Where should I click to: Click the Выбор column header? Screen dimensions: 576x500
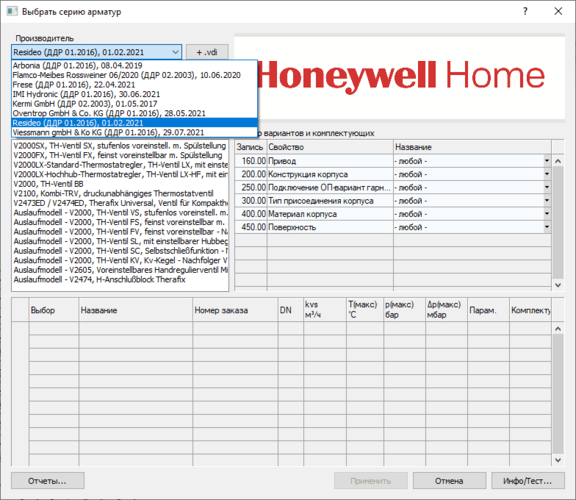[x=54, y=310]
